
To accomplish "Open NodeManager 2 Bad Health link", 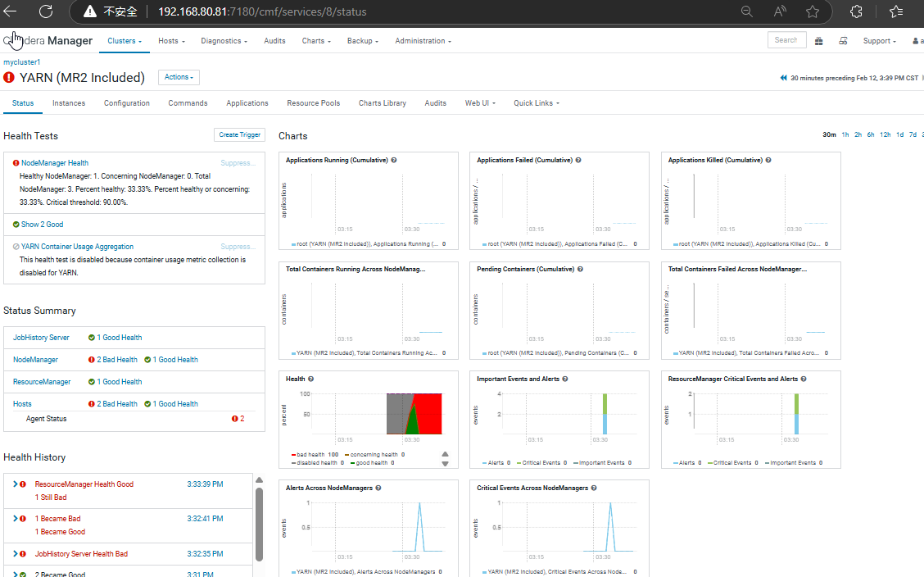I will click(116, 360).
